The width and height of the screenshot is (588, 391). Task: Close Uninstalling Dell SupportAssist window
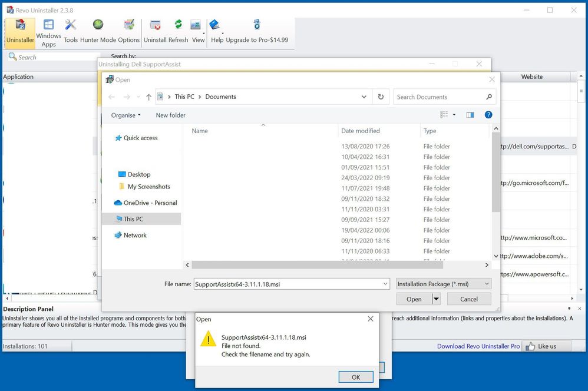[x=479, y=64]
